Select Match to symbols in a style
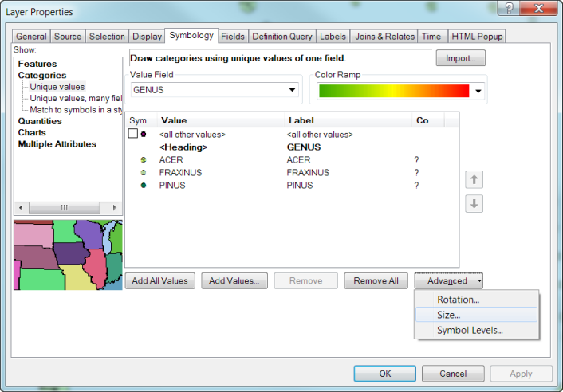Screen dimensions: 563x392 click(76, 110)
